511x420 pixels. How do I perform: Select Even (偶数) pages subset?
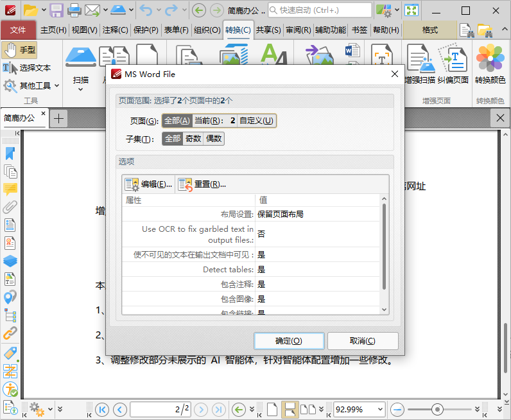[214, 139]
